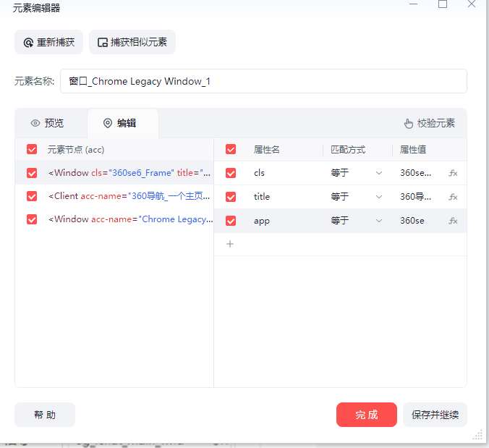Open the match mode dropdown for cls
This screenshot has height=448, width=489.
pyautogui.click(x=356, y=173)
